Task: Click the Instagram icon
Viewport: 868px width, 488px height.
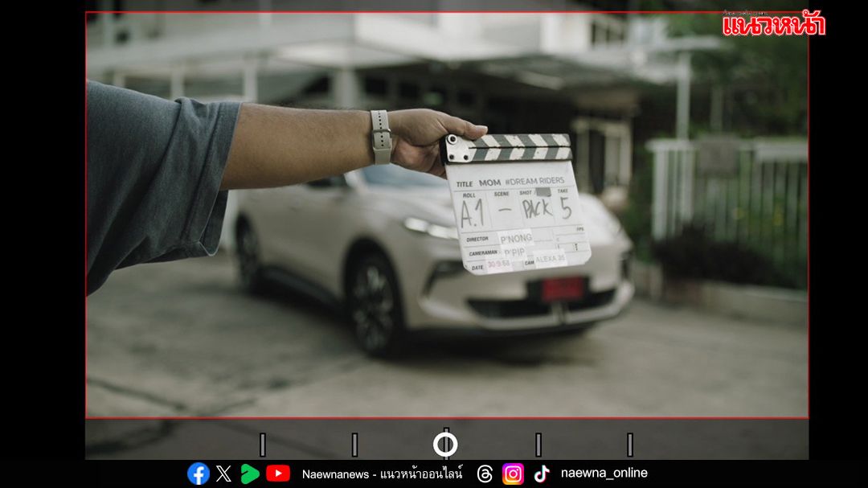Action: [513, 474]
